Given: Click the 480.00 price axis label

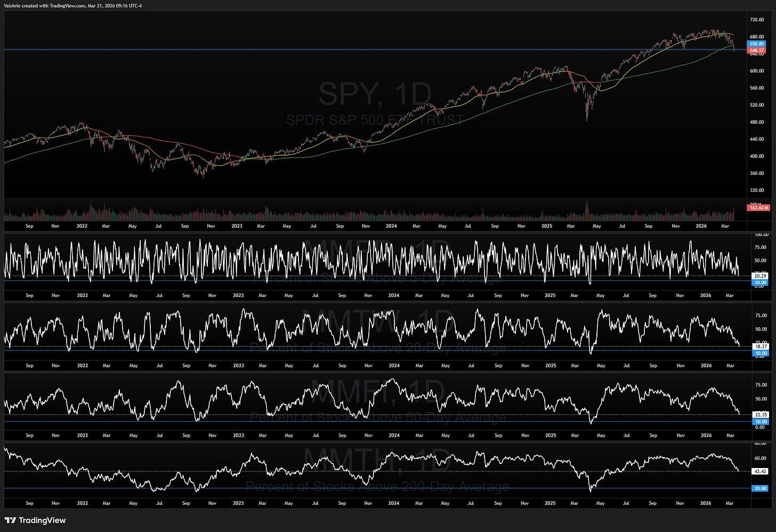Looking at the screenshot, I should pyautogui.click(x=757, y=122).
